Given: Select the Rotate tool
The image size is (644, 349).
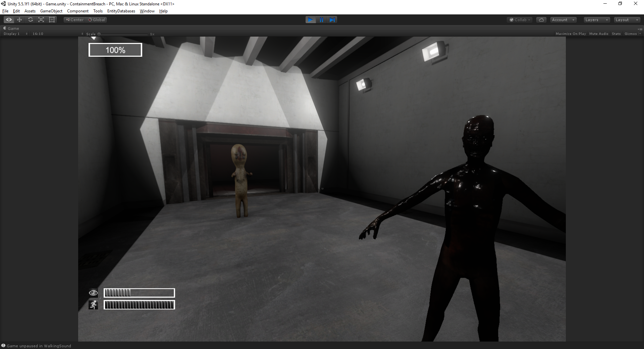Looking at the screenshot, I should (x=30, y=20).
